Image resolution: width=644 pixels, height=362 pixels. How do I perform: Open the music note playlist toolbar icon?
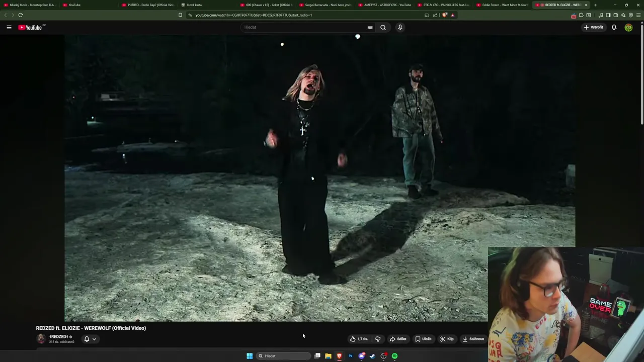[601, 15]
